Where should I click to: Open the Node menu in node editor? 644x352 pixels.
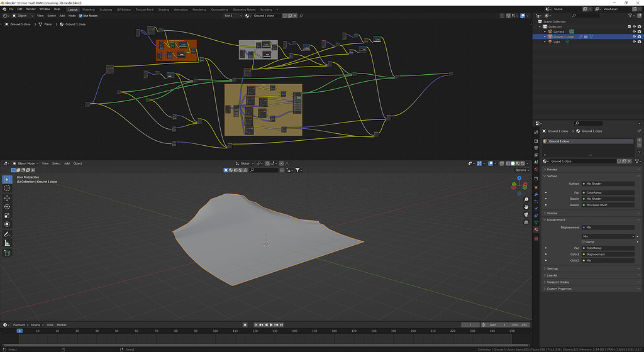[72, 16]
